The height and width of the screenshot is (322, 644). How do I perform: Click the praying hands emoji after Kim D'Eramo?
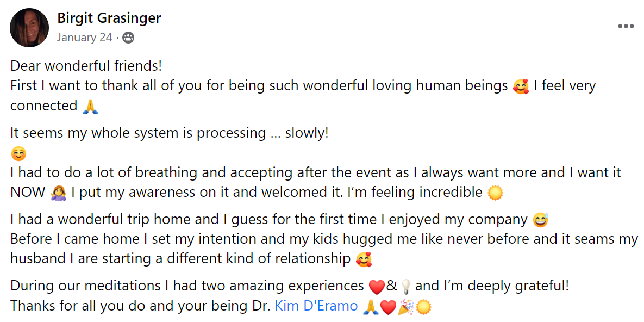click(x=371, y=306)
